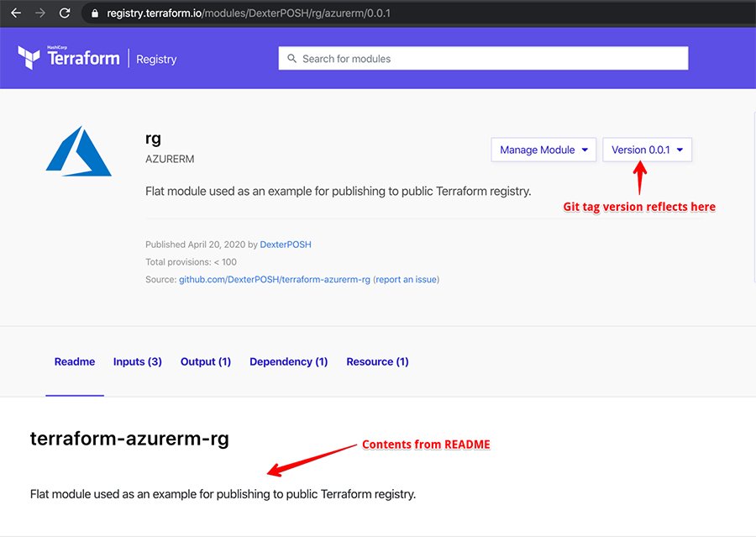Click the report an issue link
Image resolution: width=756 pixels, height=537 pixels.
coord(406,280)
